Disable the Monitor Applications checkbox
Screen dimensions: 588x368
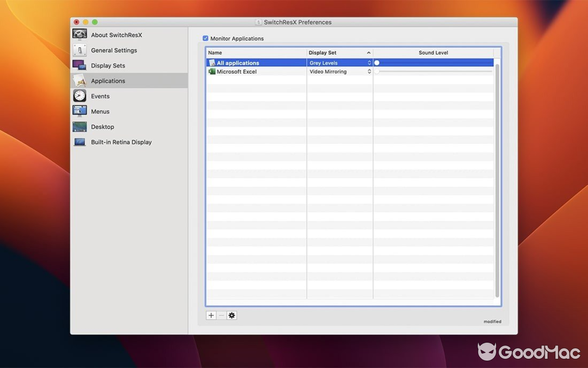pyautogui.click(x=205, y=38)
